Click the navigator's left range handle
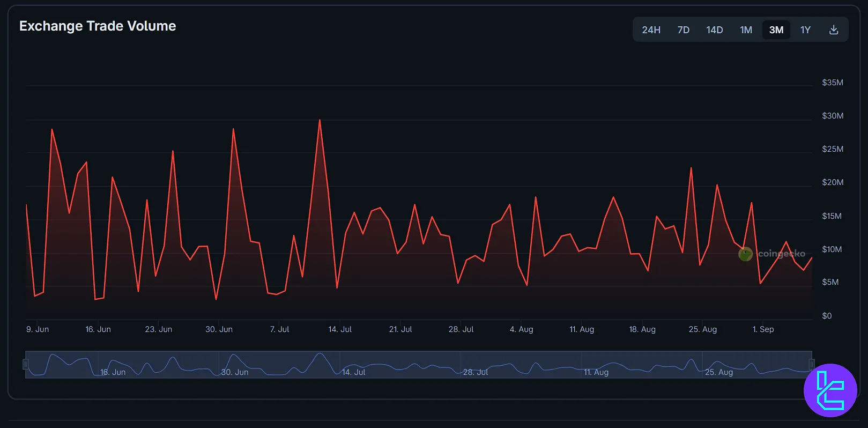The image size is (868, 428). 26,365
